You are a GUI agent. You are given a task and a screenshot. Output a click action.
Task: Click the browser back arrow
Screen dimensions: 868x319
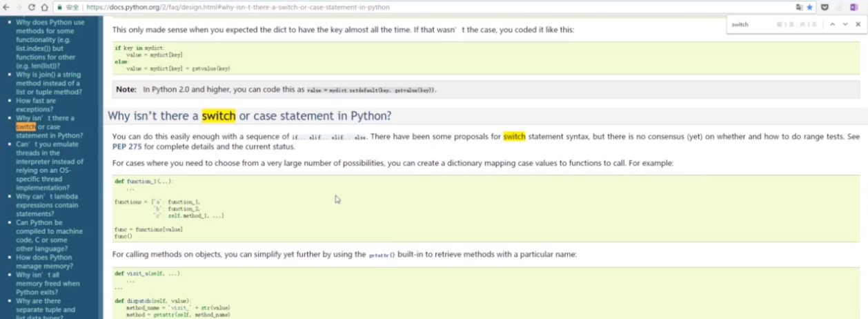[x=7, y=7]
